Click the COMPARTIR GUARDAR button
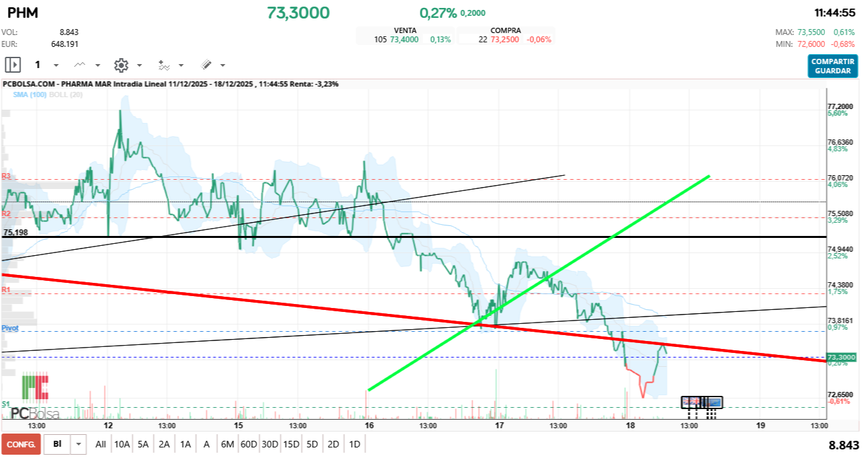The image size is (868, 458). [832, 66]
